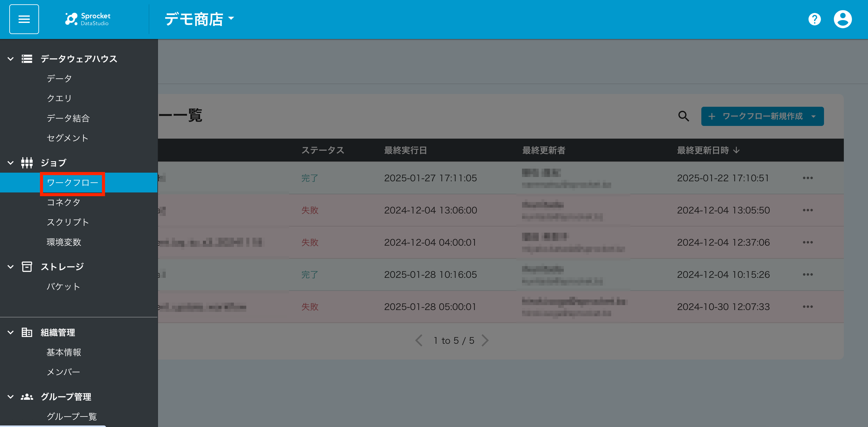868x427 pixels.
Task: Click pagination text 1 to 5 / 5
Action: (454, 341)
